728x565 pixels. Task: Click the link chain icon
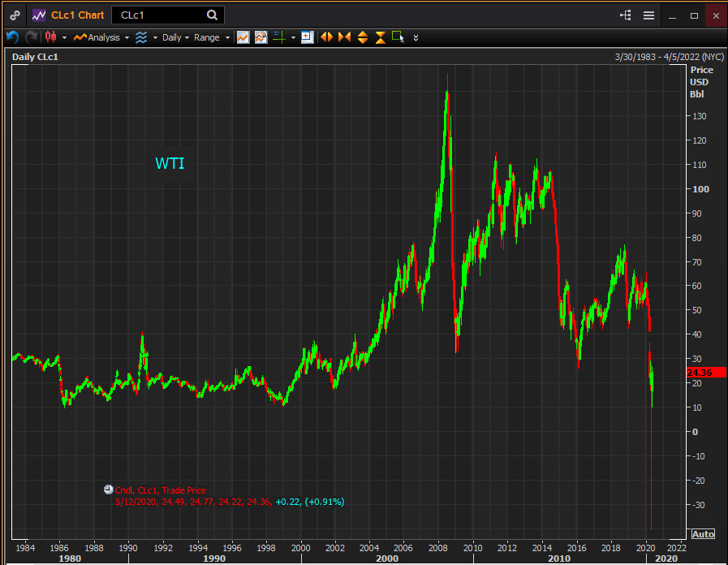click(x=15, y=15)
